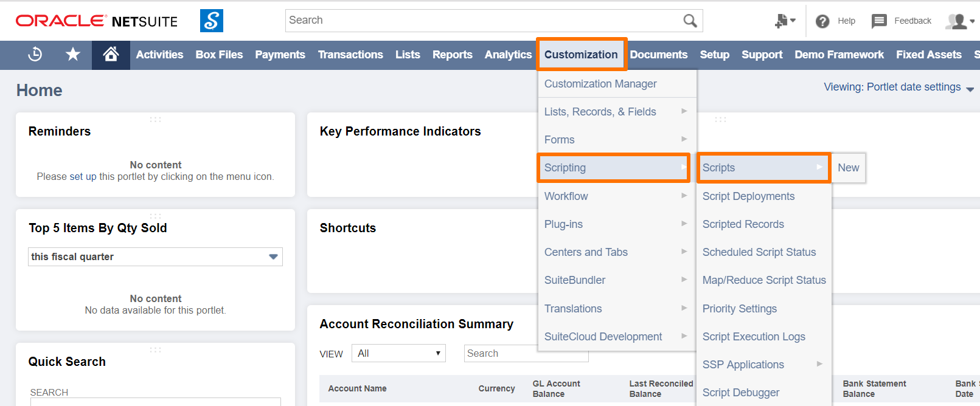The width and height of the screenshot is (980, 406).
Task: Open the Recent Records clock icon
Action: [35, 55]
